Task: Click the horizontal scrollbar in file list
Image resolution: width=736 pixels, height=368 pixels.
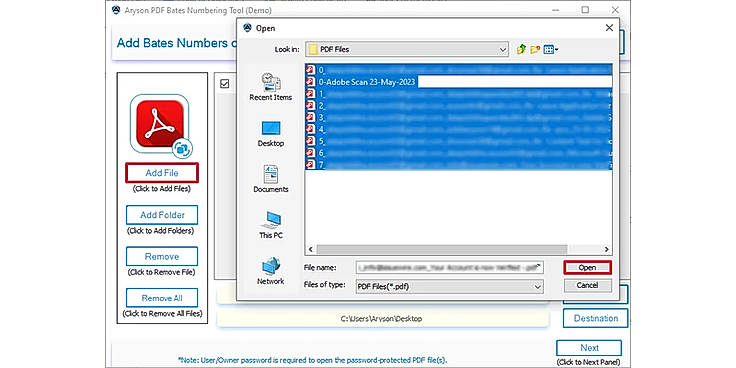Action: tap(442, 250)
